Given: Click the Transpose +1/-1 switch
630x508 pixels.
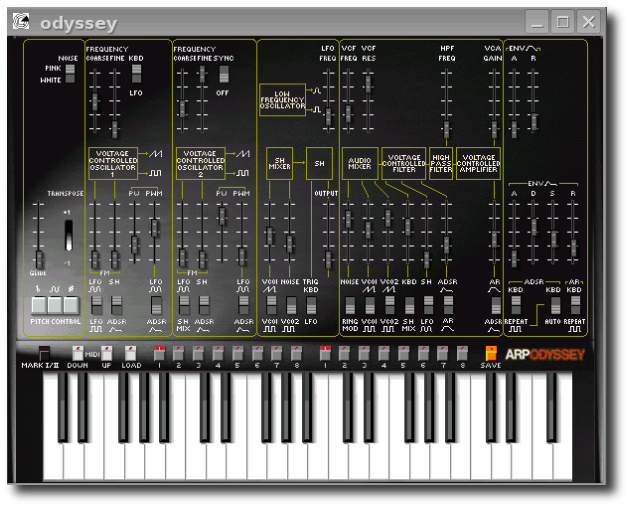Looking at the screenshot, I should [69, 236].
